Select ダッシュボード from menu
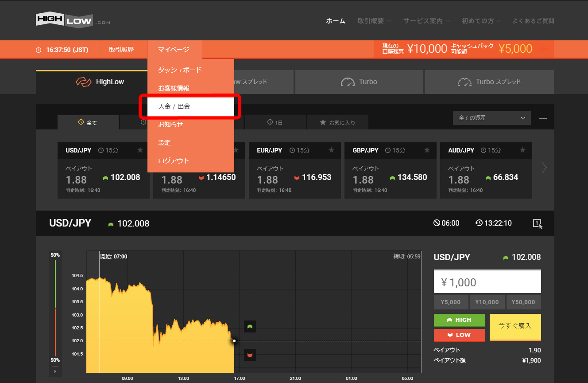The image size is (588, 383). pos(191,70)
